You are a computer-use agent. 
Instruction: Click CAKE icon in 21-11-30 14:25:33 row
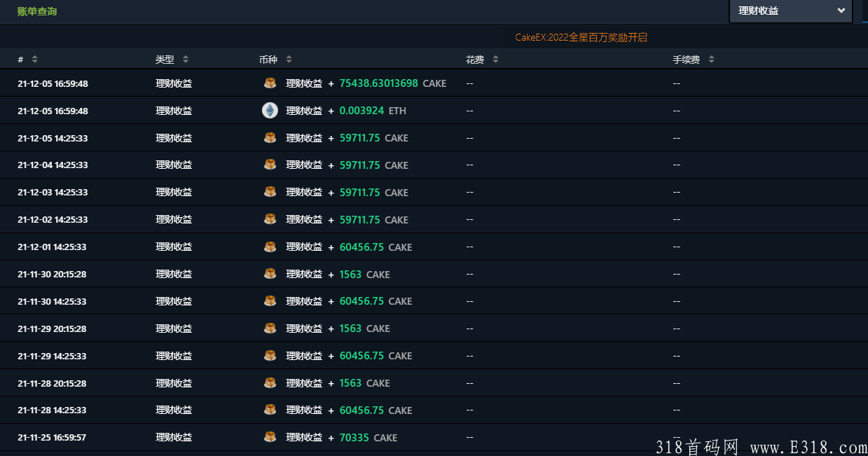coord(270,301)
